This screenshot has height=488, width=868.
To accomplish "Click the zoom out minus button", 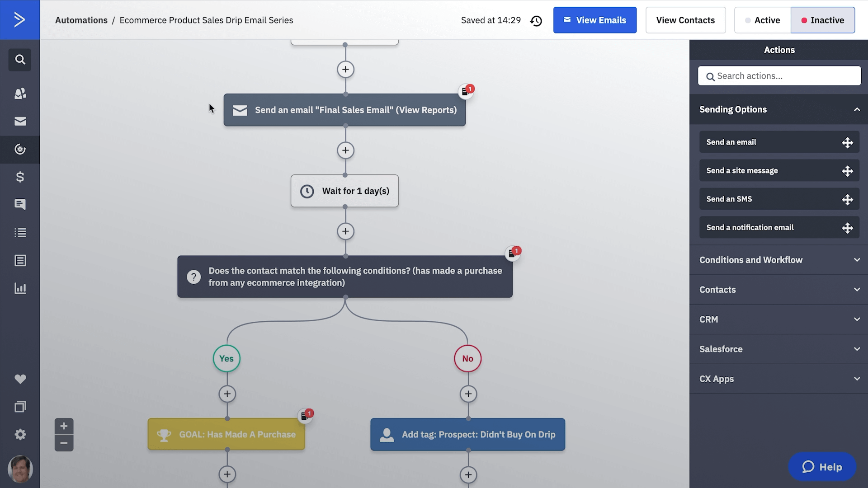I will (x=64, y=443).
